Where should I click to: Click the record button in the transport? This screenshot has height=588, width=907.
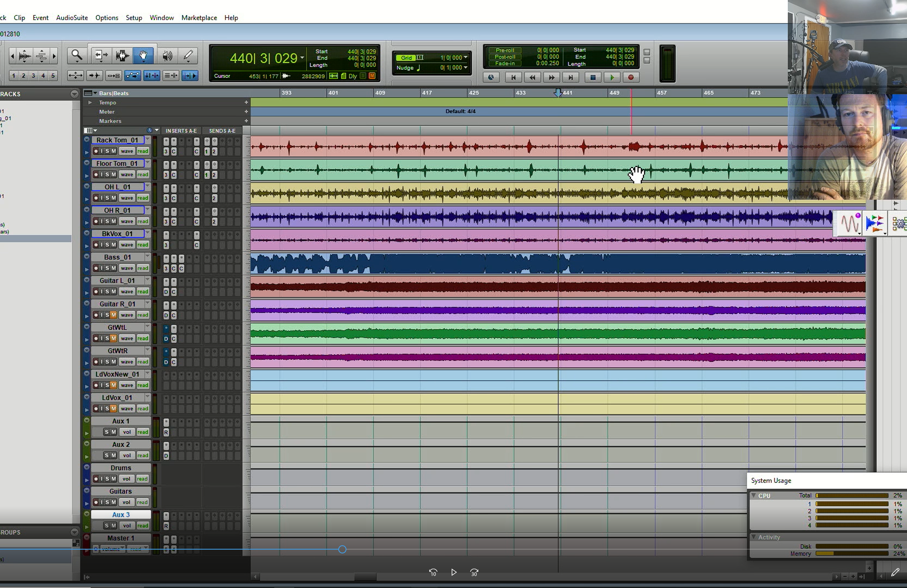tap(631, 77)
